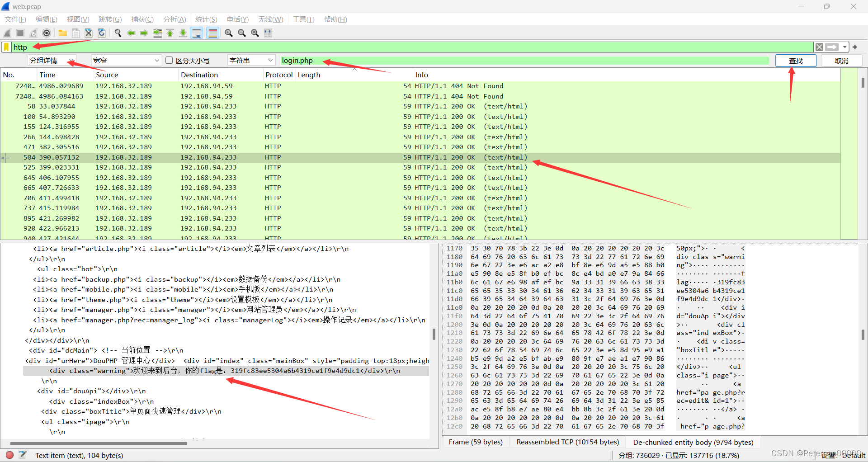Click the hex pane vertical scrollbar thumb
The width and height of the screenshot is (868, 462).
pos(863,335)
